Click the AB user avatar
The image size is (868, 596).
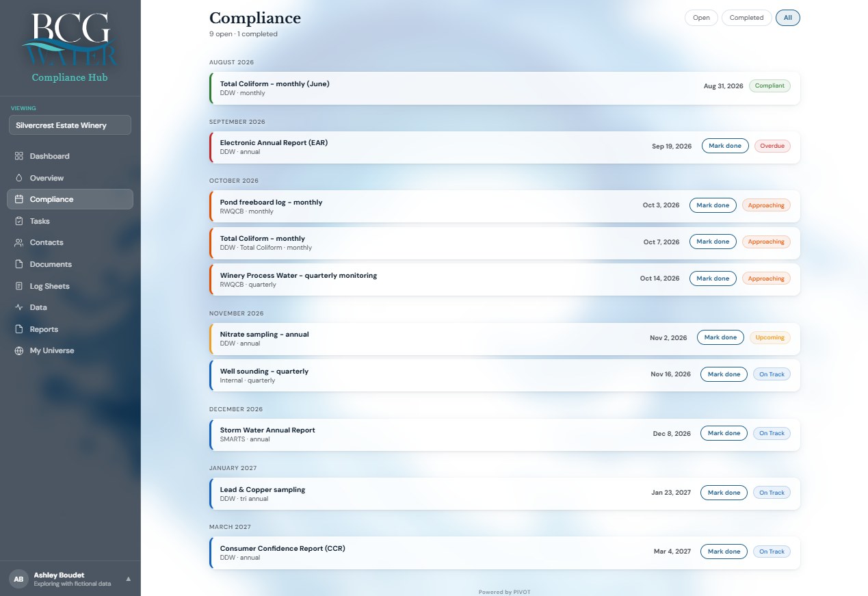click(18, 579)
